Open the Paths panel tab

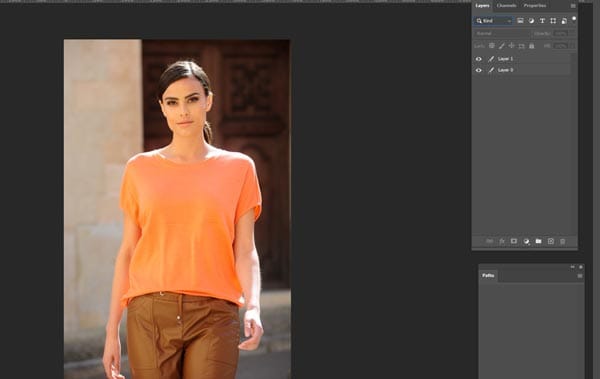click(x=488, y=276)
